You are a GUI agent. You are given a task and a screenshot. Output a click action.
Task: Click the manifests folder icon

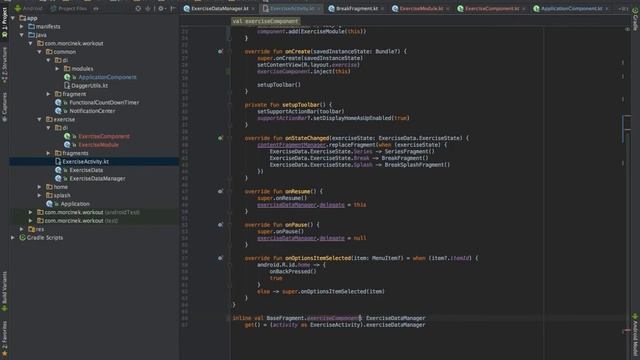[x=31, y=27]
